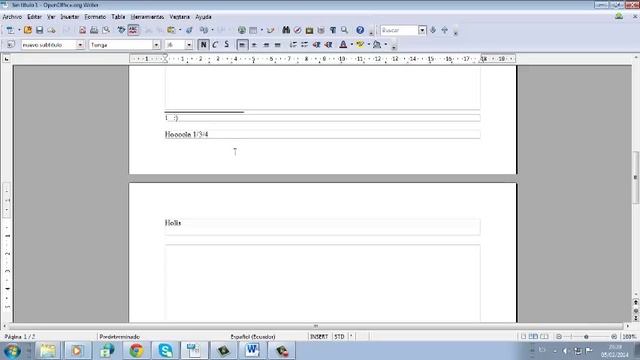Screen dimensions: 640x360
Task: Click the Find and replace binoculars icon
Action: pyautogui.click(x=286, y=30)
